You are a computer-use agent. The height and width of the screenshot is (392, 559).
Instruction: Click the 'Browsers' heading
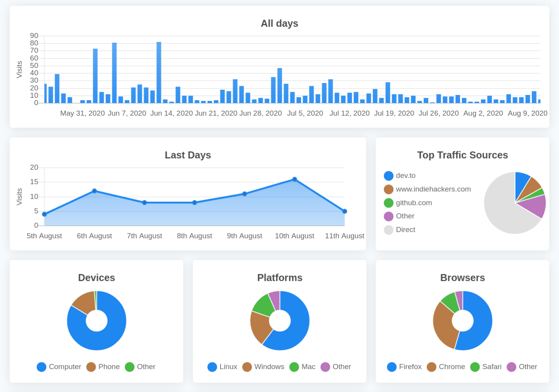click(463, 278)
